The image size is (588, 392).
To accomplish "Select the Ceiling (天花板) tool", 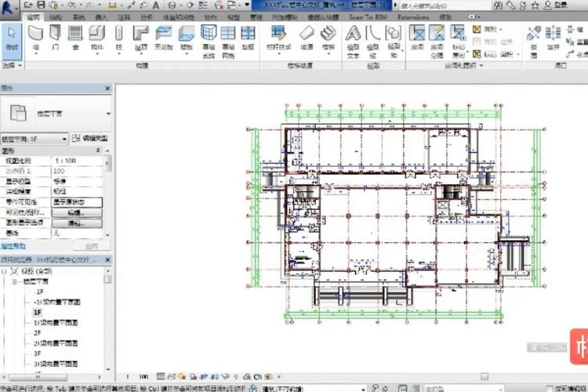I will coord(164,38).
